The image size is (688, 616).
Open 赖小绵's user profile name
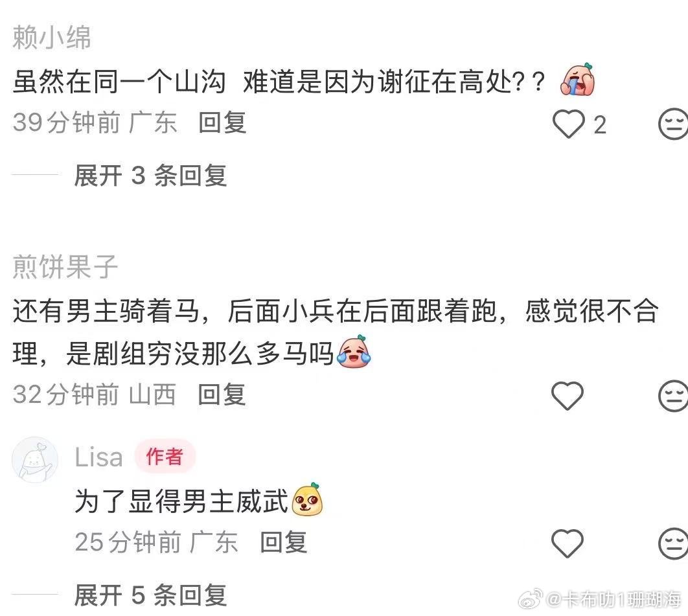52,38
